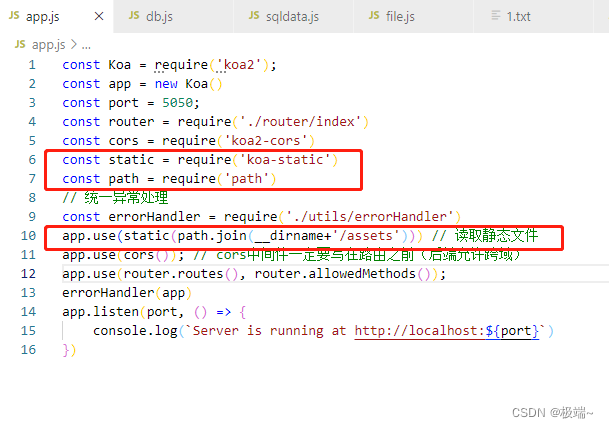Screen dimensions: 609x428
Task: Click the './utils/errorHandler' string
Action: tap(370, 216)
